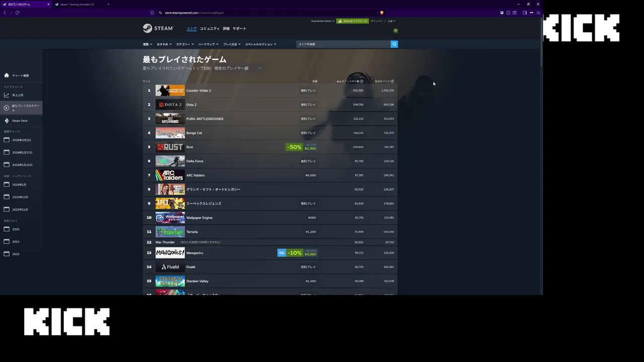Click calendar icon for 2026年1月20日
This screenshot has height=362, width=644.
7,164
